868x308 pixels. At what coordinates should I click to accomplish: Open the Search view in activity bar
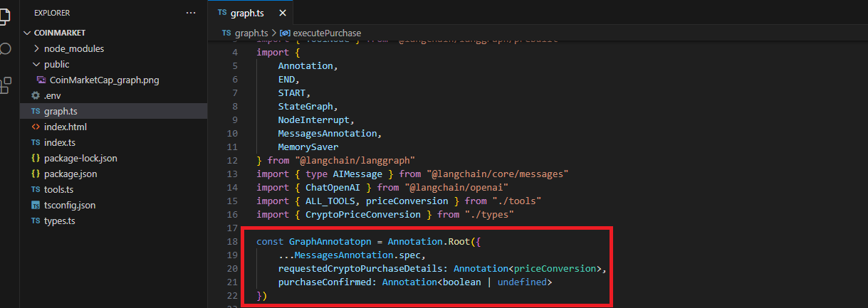click(x=6, y=49)
